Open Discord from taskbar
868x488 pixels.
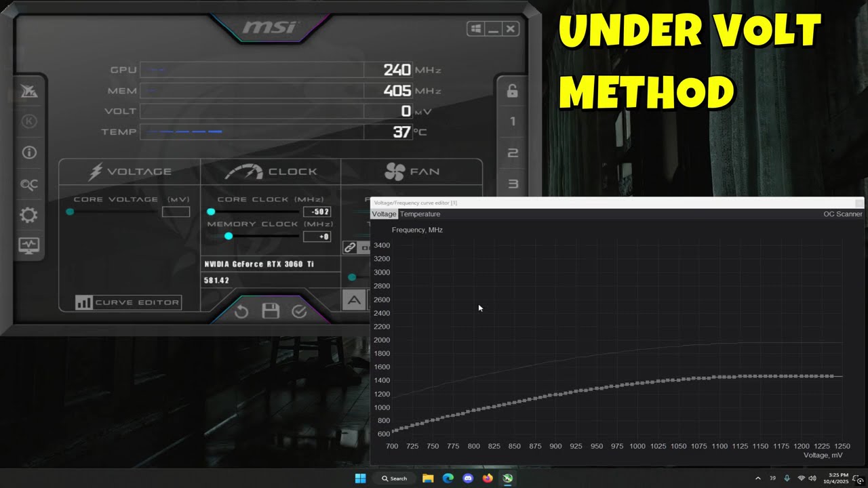pos(467,479)
